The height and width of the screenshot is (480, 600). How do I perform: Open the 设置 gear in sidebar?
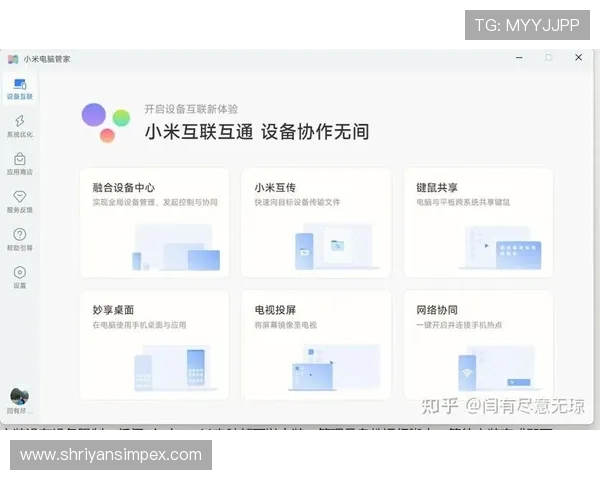[x=20, y=278]
